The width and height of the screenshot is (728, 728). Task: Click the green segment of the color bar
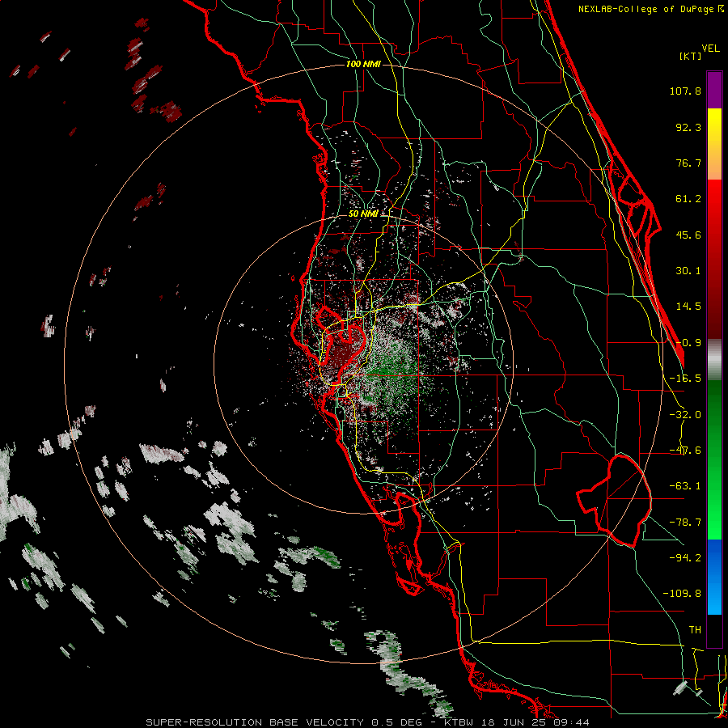[714, 459]
